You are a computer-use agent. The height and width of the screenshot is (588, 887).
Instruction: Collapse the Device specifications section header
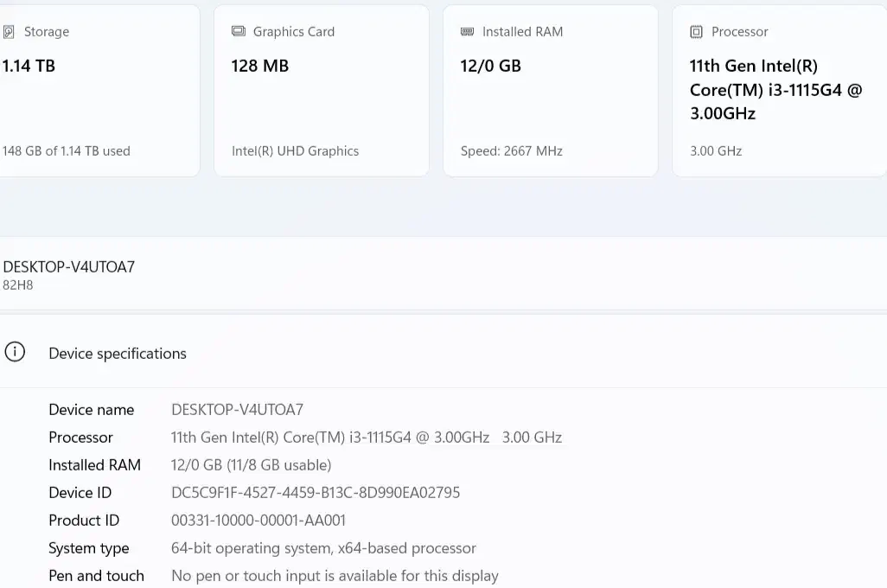pos(118,354)
